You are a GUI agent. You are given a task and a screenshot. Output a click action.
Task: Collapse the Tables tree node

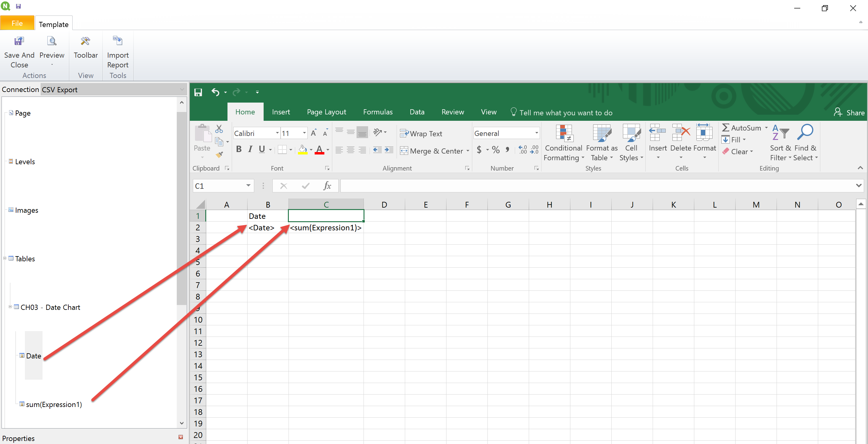5,258
